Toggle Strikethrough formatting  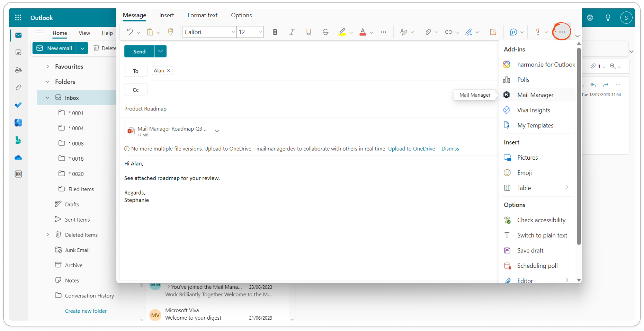(325, 32)
